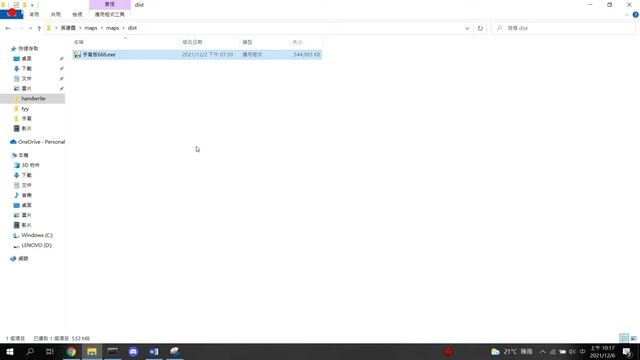Refresh the dist folder view
Screen dimensions: 640x360
(480, 28)
